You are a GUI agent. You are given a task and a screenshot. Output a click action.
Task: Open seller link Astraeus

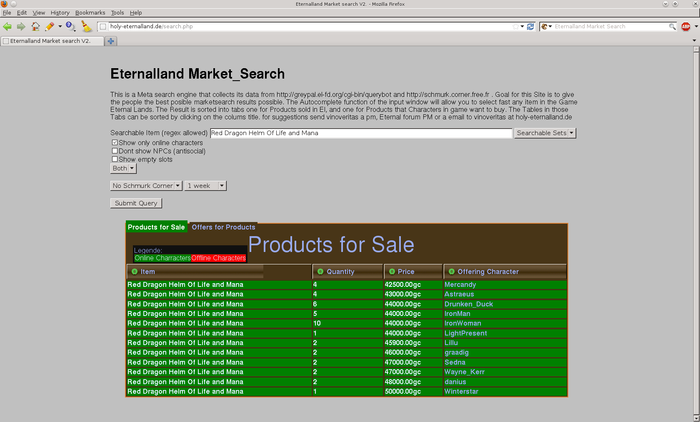click(x=459, y=294)
